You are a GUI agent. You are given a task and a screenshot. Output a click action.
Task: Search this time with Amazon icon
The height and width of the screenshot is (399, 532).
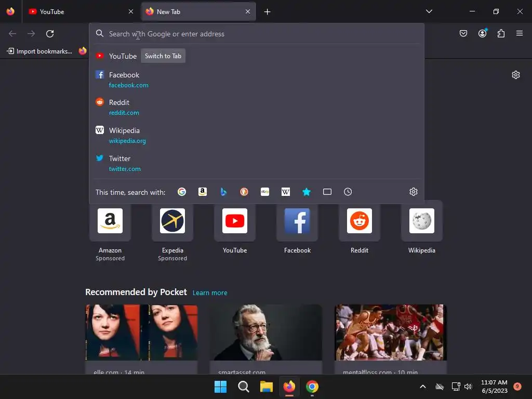[x=203, y=192]
